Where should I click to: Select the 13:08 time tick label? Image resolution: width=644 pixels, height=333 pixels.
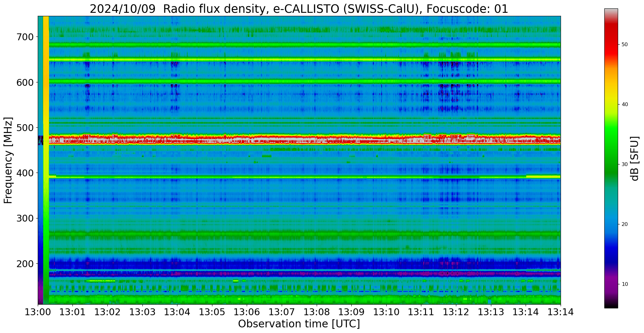pyautogui.click(x=317, y=312)
